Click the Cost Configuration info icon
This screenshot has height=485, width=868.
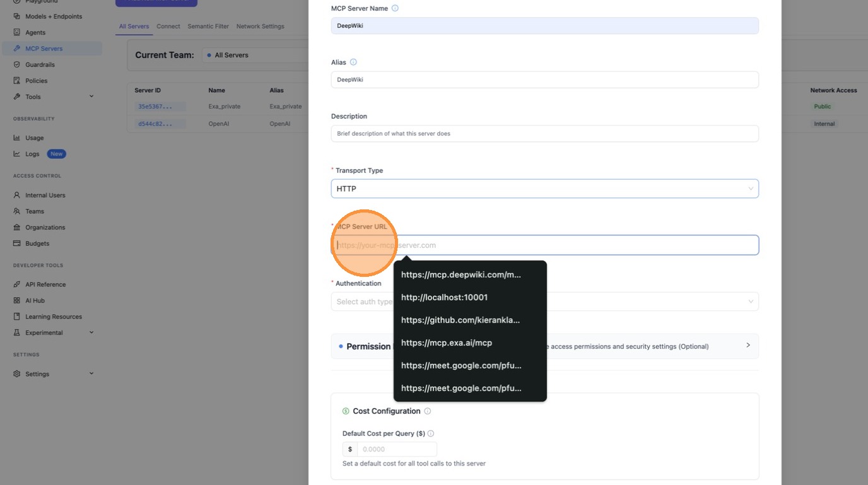click(x=427, y=411)
